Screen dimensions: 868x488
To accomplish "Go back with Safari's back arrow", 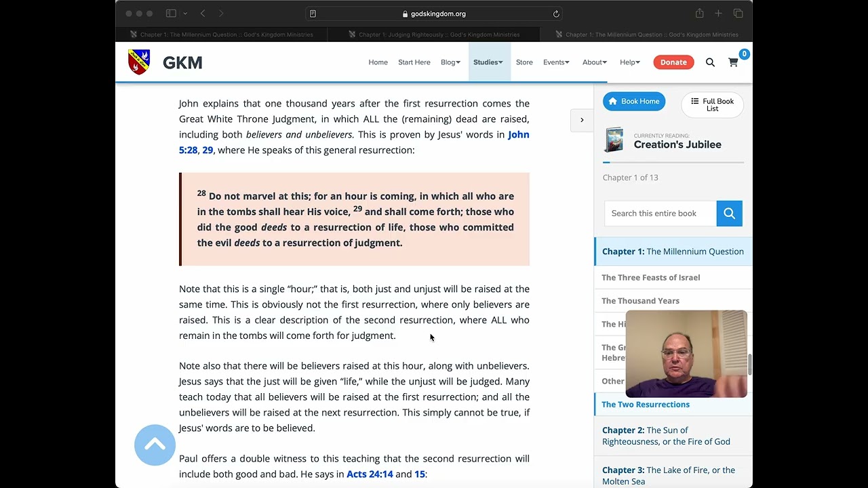I will 203,14.
